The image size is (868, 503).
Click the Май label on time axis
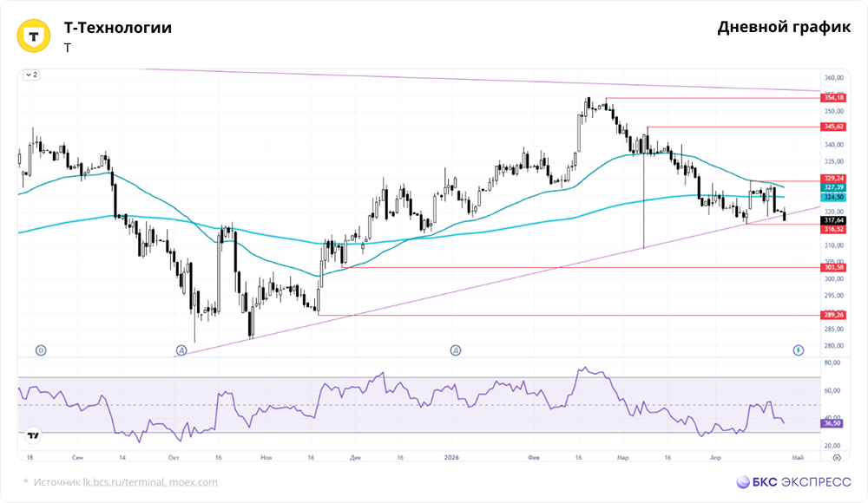(798, 458)
